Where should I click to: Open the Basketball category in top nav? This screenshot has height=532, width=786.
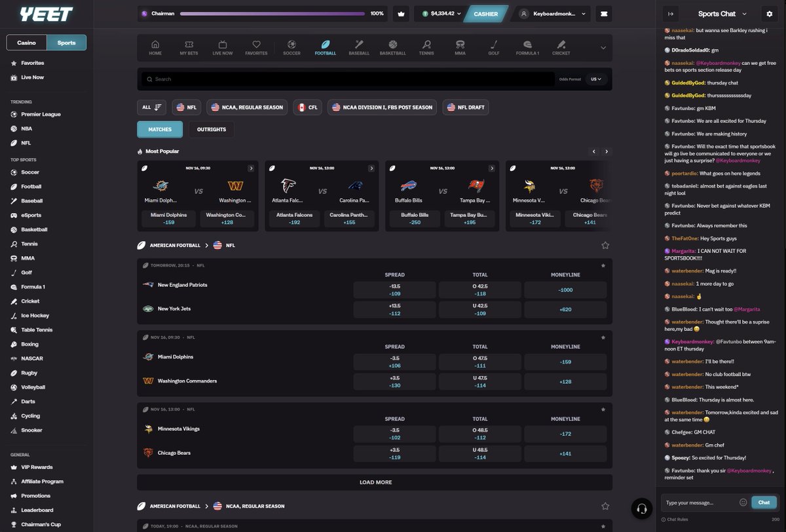point(392,48)
